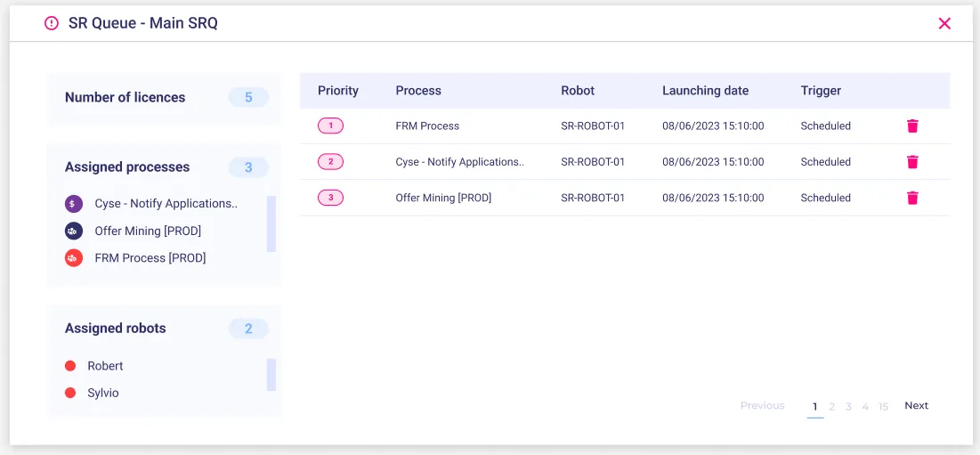Screen dimensions: 980x455
Task: Click the Number of licences label
Action: tap(125, 98)
